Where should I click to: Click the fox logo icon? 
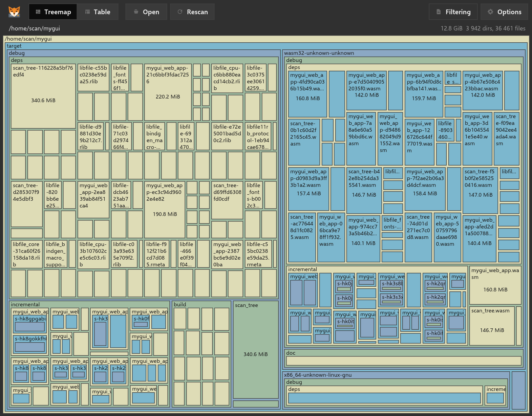14,12
